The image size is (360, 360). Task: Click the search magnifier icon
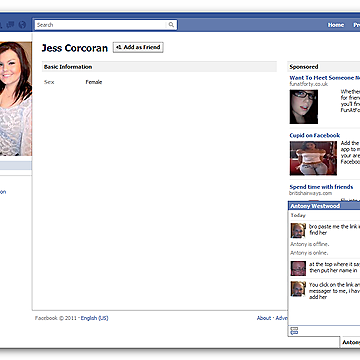[171, 25]
